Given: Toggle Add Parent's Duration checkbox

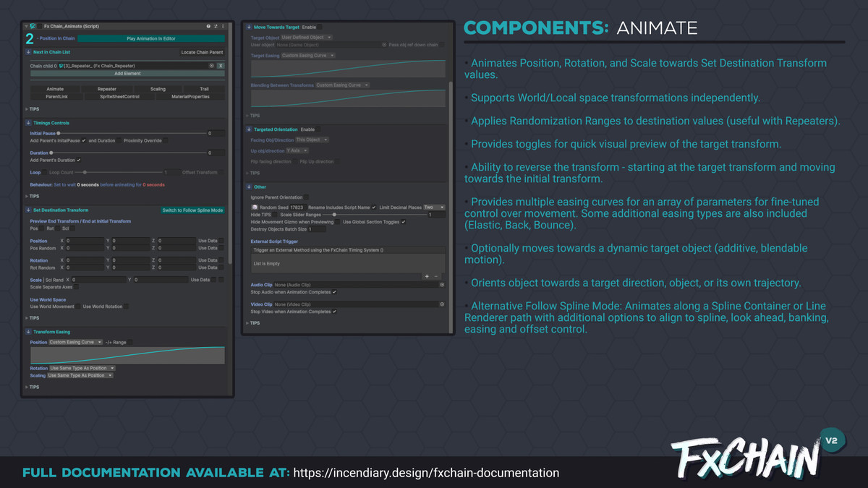Looking at the screenshot, I should [79, 160].
